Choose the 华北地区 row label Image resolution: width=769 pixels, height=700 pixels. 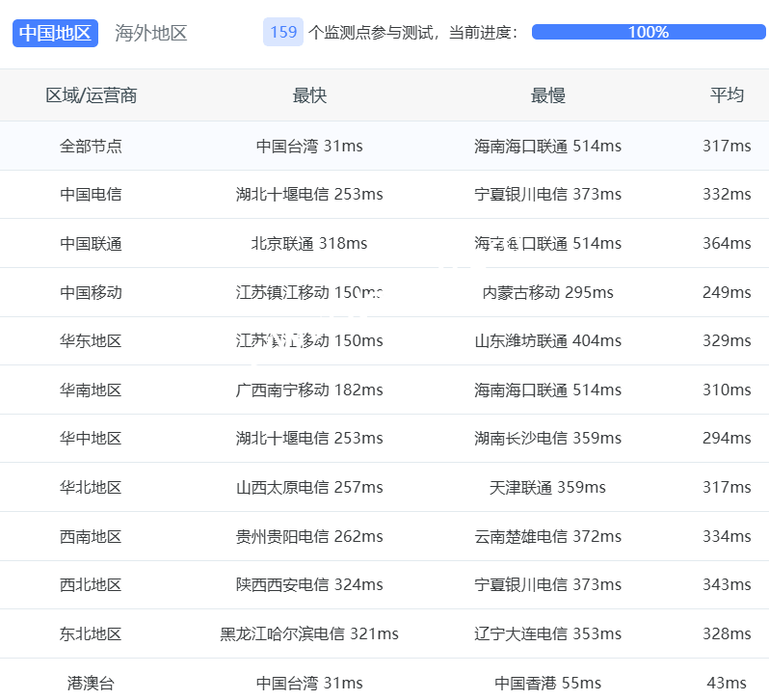click(92, 488)
